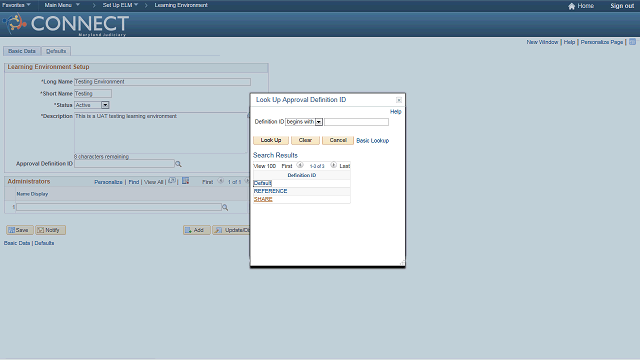
Task: Switch to the Basic Data tab
Action: pyautogui.click(x=22, y=51)
